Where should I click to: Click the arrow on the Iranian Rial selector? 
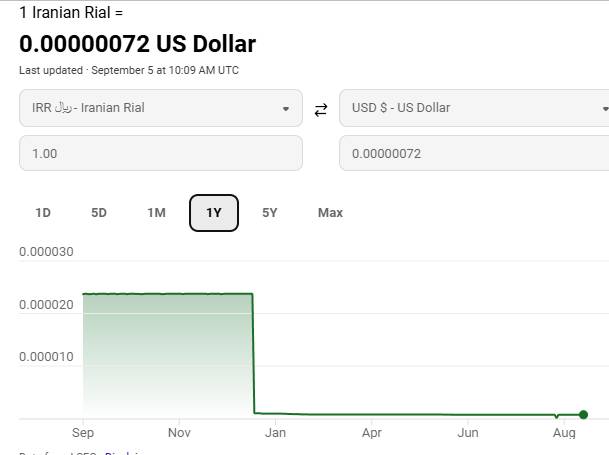285,109
